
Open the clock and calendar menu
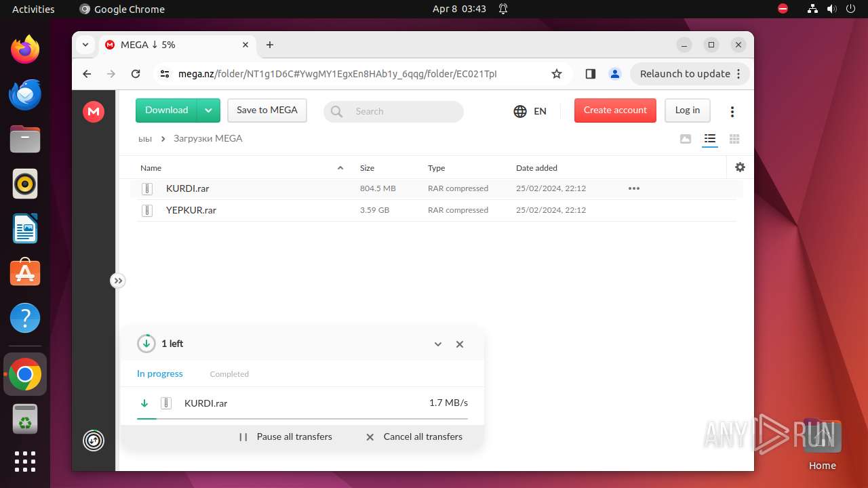point(459,9)
